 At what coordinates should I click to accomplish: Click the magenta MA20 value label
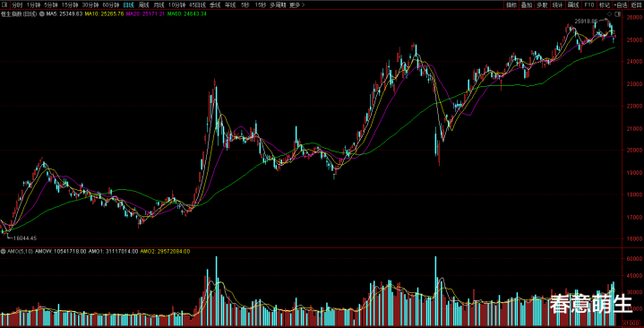[x=145, y=14]
